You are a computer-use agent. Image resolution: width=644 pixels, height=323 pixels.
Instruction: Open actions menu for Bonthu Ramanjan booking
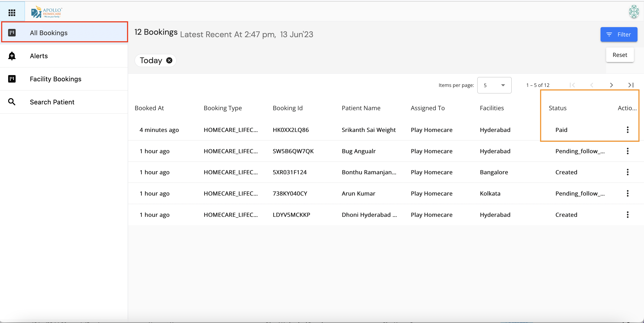(x=627, y=172)
